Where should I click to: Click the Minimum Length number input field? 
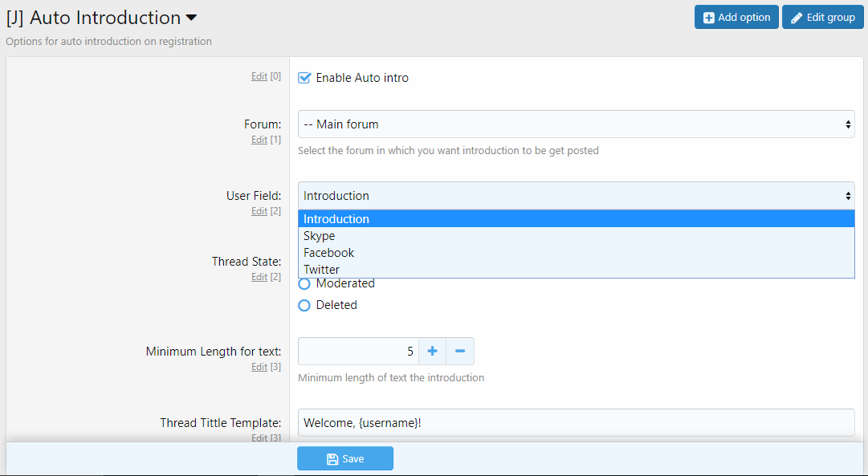[358, 351]
